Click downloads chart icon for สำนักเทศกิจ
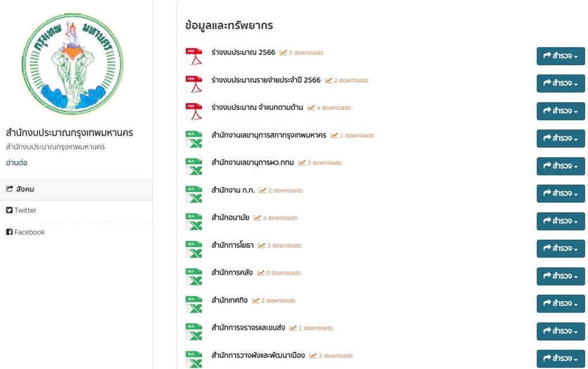This screenshot has height=369, width=588. [256, 300]
